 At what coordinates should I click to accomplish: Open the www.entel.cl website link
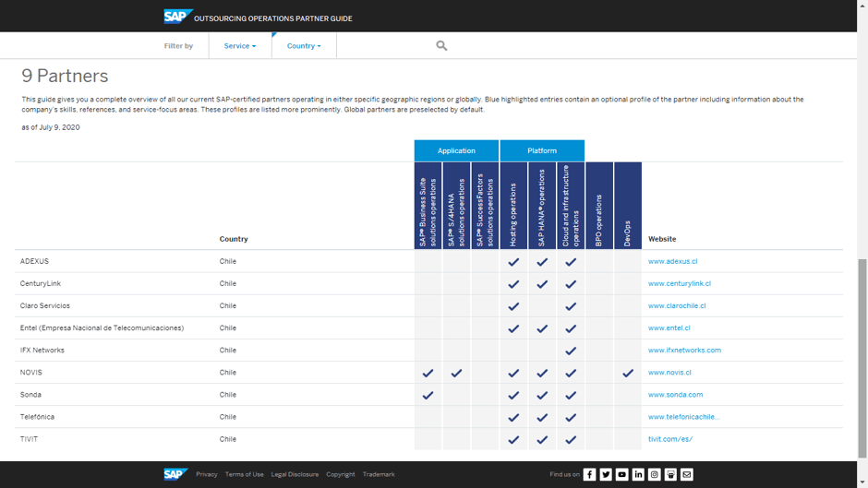[669, 327]
